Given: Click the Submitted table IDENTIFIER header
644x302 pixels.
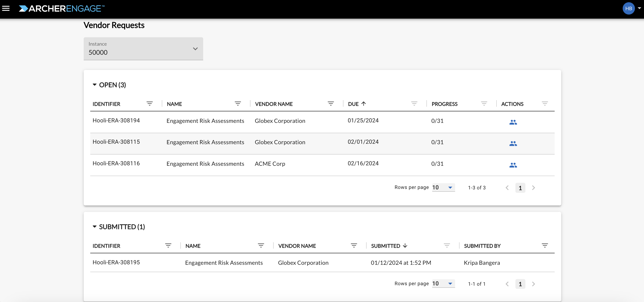Looking at the screenshot, I should coord(107,246).
